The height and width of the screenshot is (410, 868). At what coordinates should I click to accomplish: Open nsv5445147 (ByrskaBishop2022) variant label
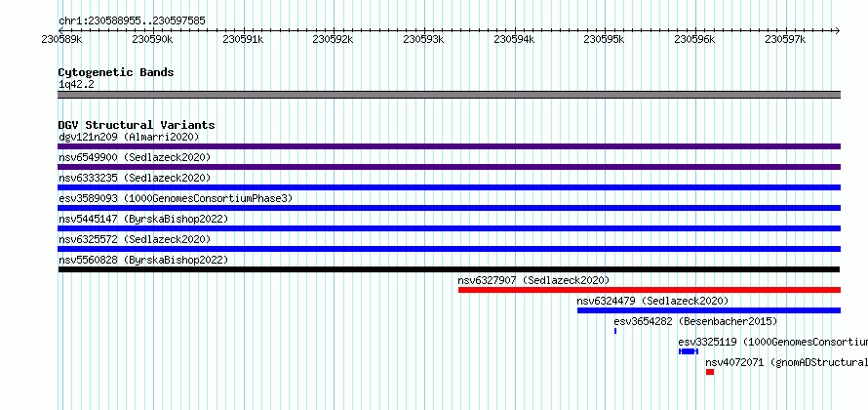tap(143, 219)
